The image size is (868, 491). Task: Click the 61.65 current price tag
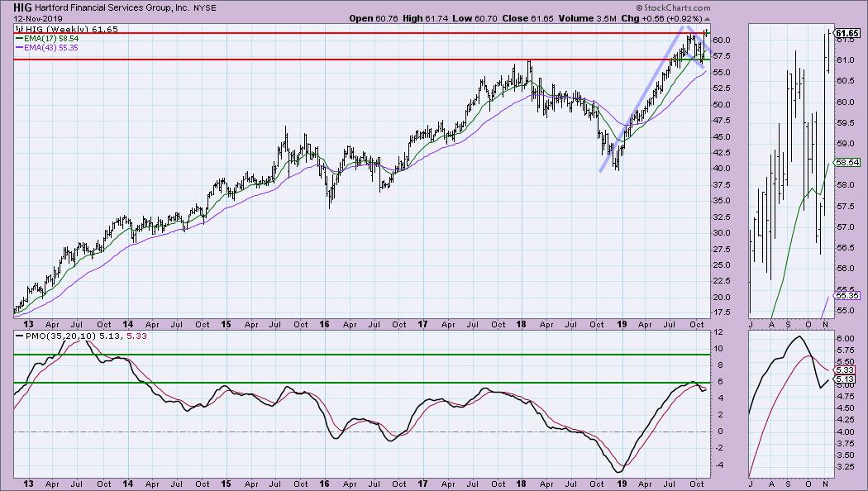[x=845, y=34]
